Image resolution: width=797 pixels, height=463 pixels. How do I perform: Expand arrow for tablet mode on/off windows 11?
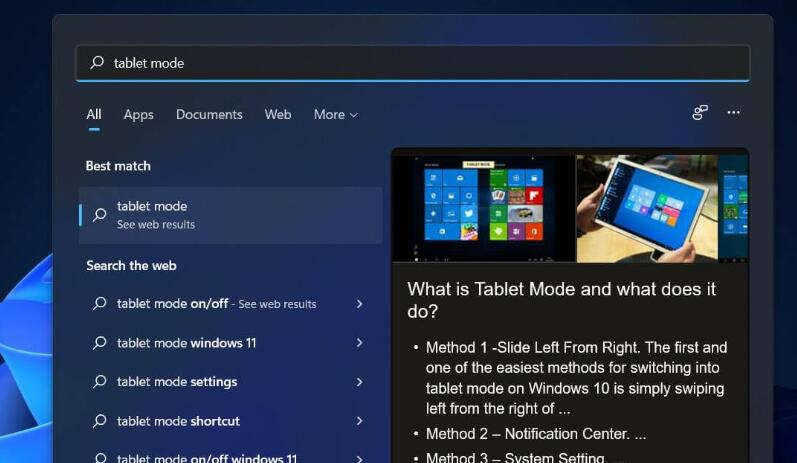click(x=359, y=458)
